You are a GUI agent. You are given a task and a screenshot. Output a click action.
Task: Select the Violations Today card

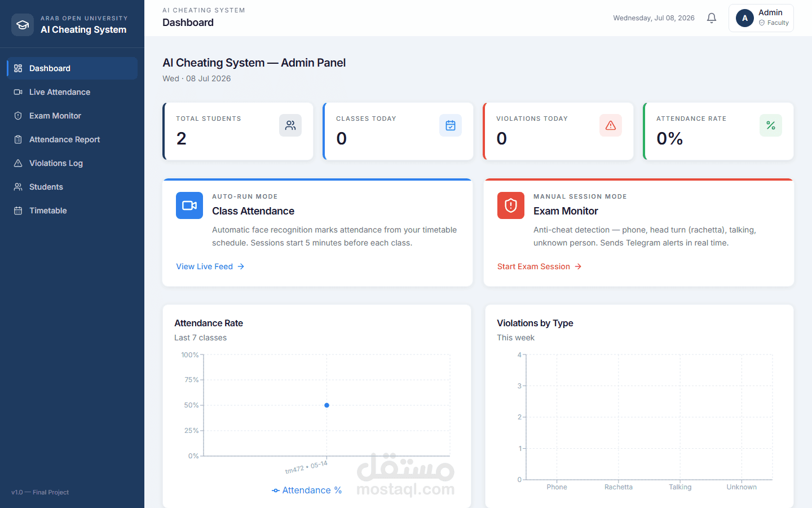(558, 131)
